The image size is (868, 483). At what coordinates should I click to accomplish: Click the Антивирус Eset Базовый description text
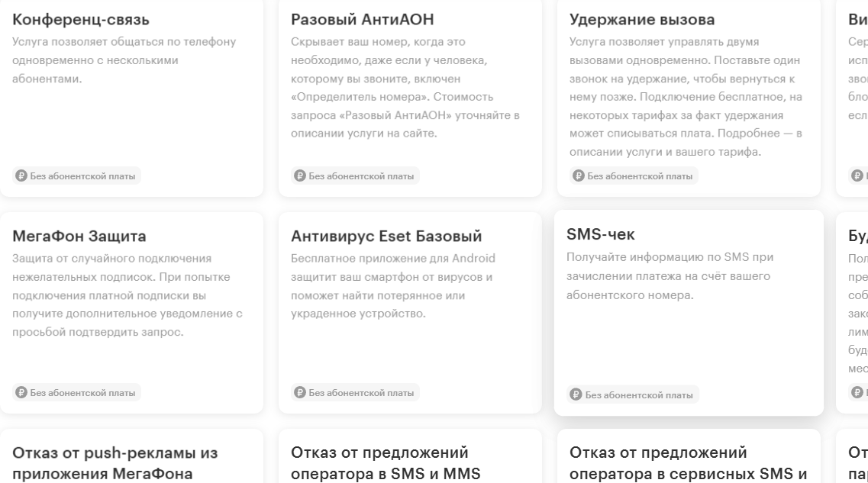[393, 285]
